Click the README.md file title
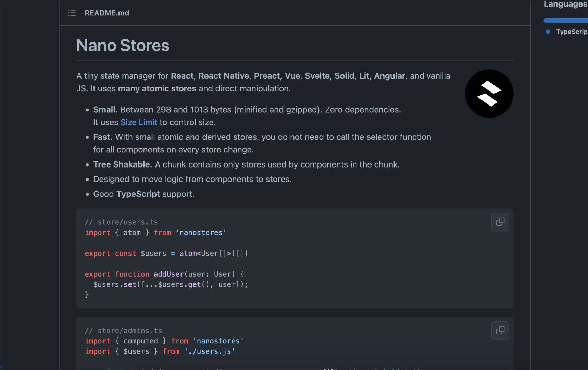Screen dimensions: 588x370 pyautogui.click(x=107, y=13)
